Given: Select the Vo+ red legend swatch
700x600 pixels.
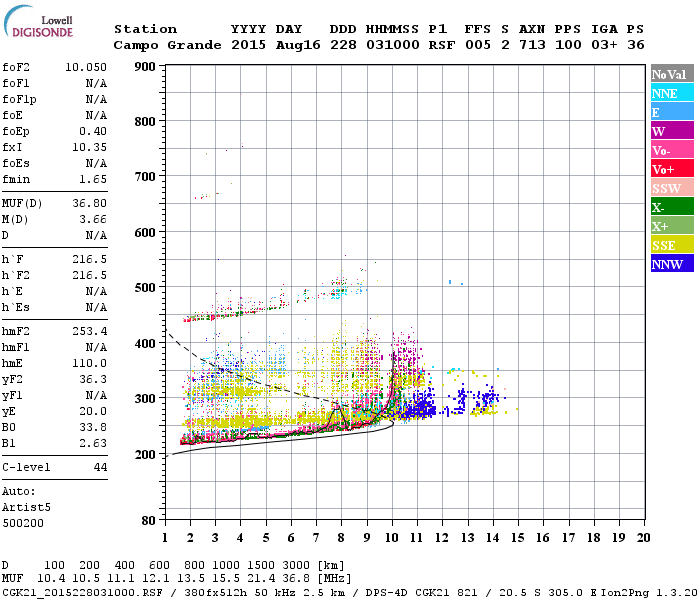Looking at the screenshot, I should click(672, 169).
